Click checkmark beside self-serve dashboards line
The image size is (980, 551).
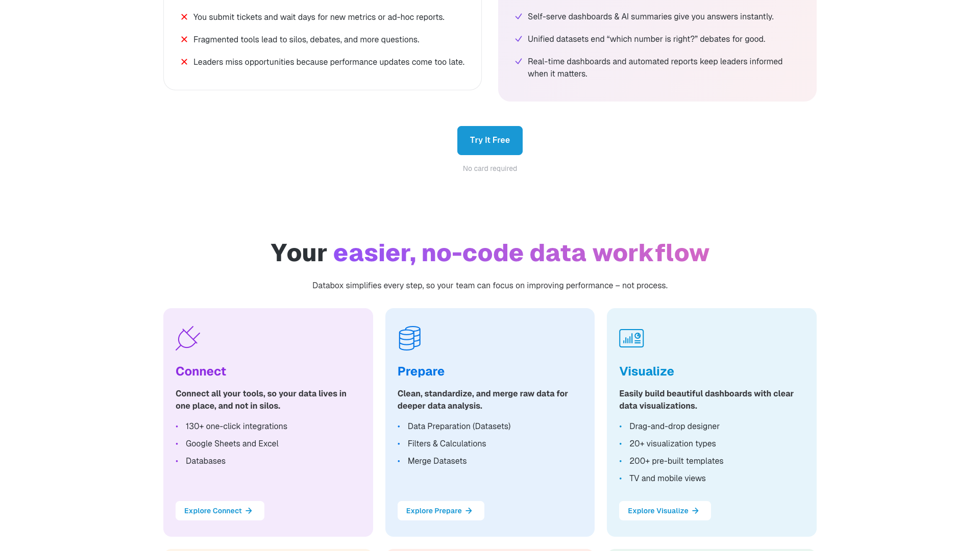(x=519, y=16)
